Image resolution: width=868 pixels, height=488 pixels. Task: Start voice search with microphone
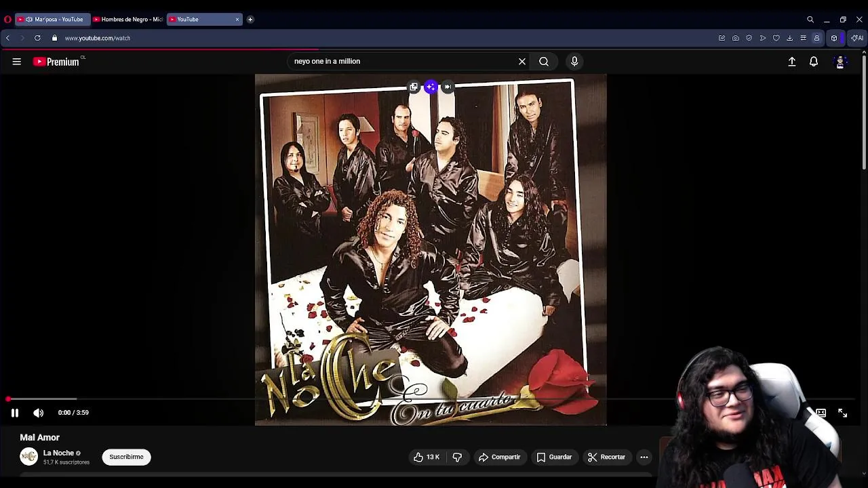click(574, 62)
